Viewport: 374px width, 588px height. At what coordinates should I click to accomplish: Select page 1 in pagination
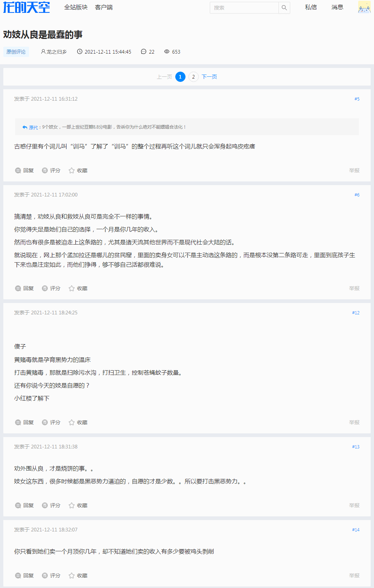(x=180, y=77)
